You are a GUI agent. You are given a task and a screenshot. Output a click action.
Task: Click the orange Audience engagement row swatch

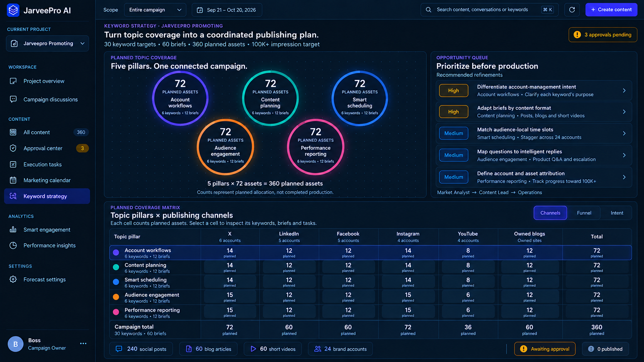pyautogui.click(x=116, y=297)
